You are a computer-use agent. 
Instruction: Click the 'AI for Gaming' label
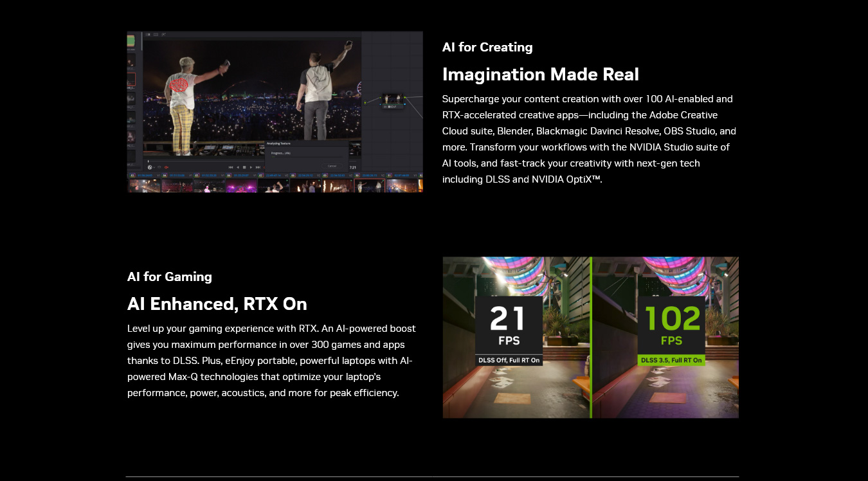point(170,277)
